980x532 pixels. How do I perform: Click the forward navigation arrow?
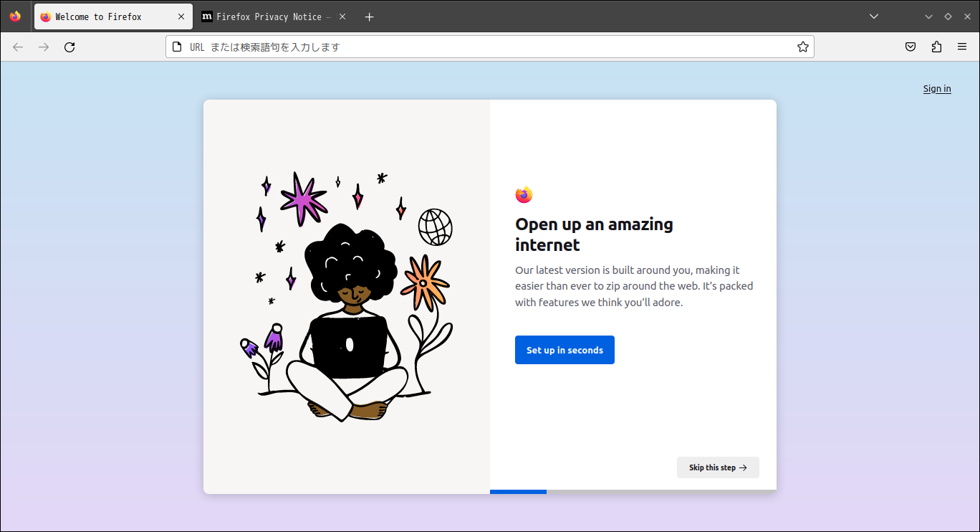coord(43,47)
